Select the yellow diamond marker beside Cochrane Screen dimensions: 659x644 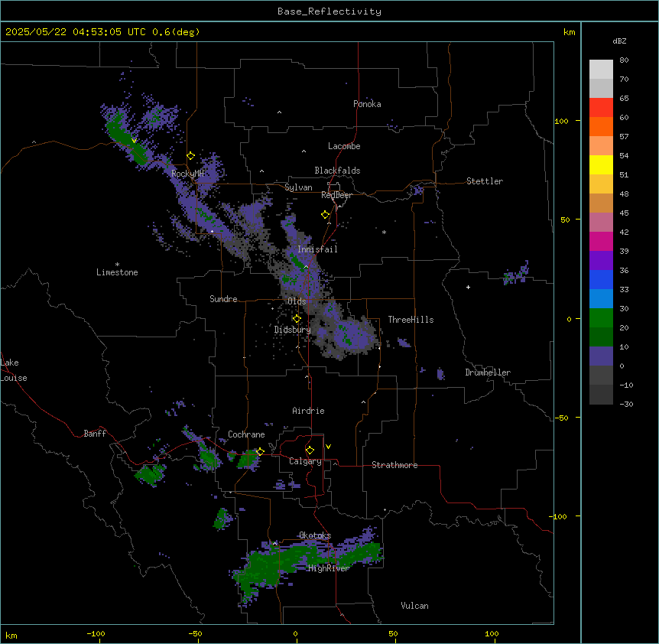(260, 452)
